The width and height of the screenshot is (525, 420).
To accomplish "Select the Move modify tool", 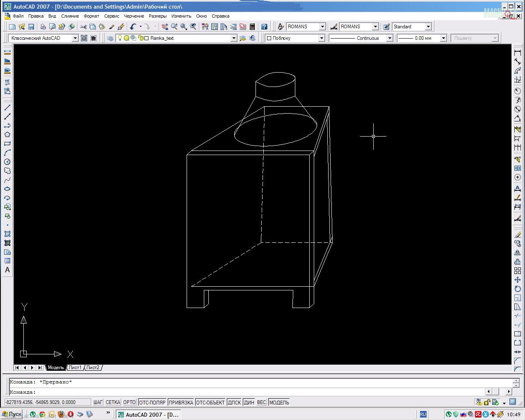I will (518, 280).
